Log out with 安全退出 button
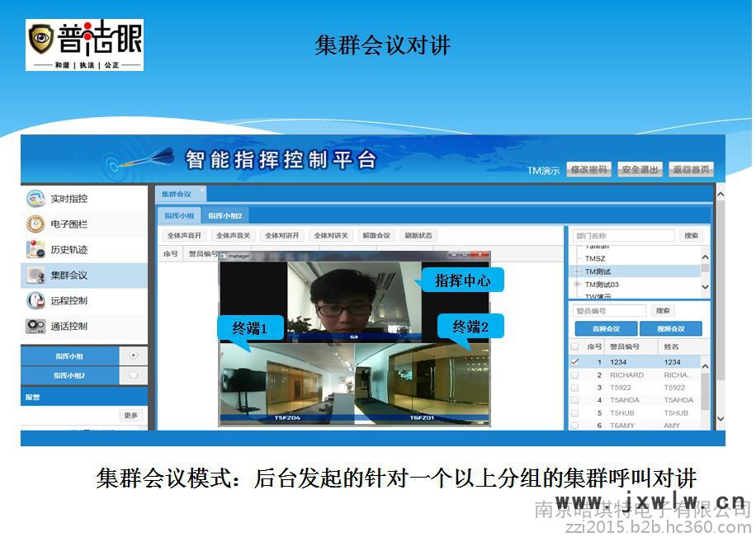Viewport: 756px width, 537px height. tap(640, 169)
